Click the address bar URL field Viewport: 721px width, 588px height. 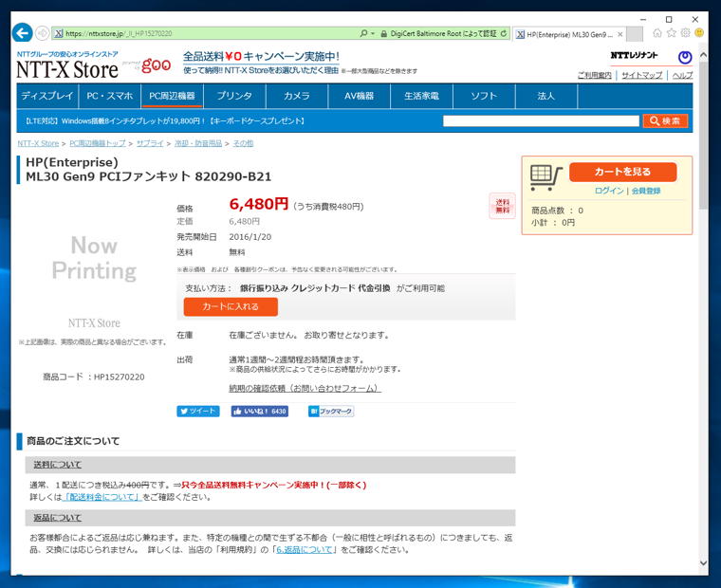(207, 33)
